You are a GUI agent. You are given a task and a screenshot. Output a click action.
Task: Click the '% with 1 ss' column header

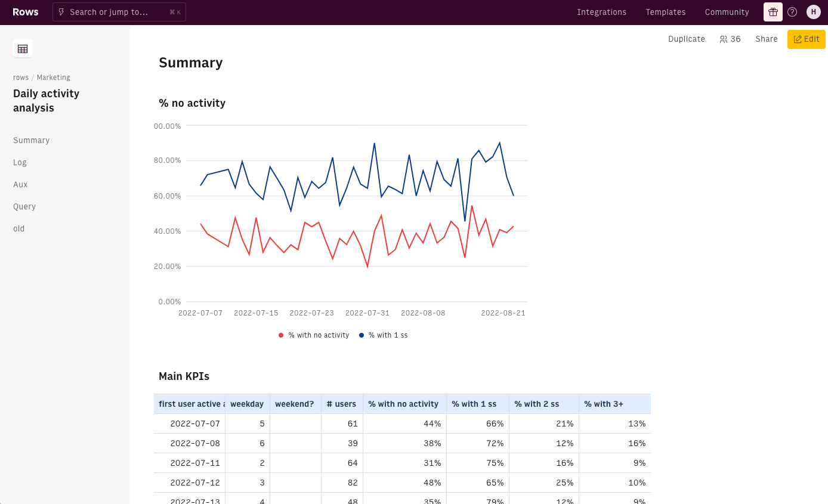pos(478,404)
